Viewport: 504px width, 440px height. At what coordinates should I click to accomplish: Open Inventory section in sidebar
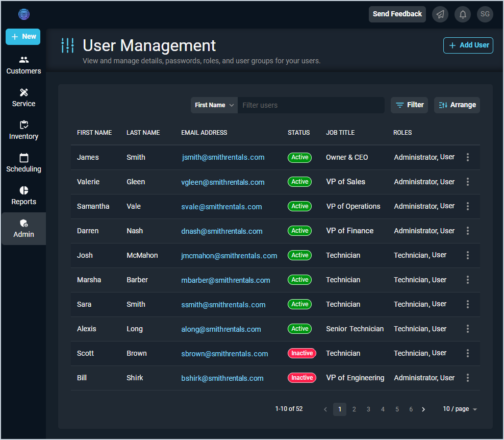[23, 131]
